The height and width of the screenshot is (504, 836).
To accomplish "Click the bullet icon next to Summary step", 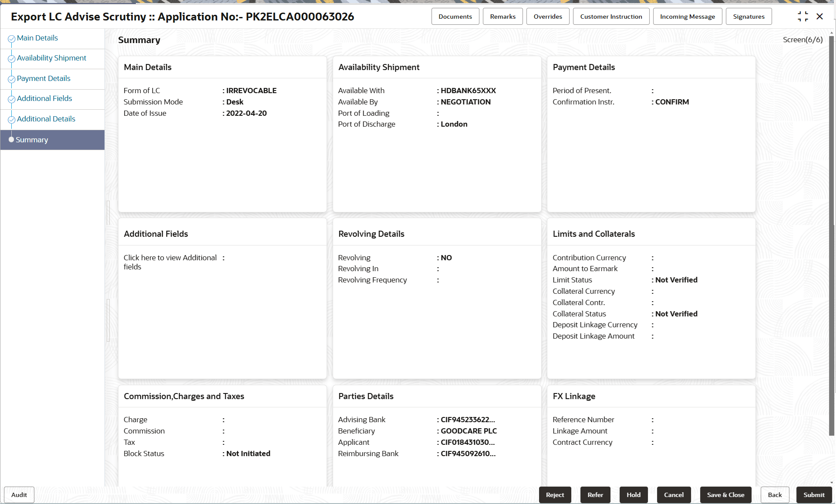I will [11, 139].
